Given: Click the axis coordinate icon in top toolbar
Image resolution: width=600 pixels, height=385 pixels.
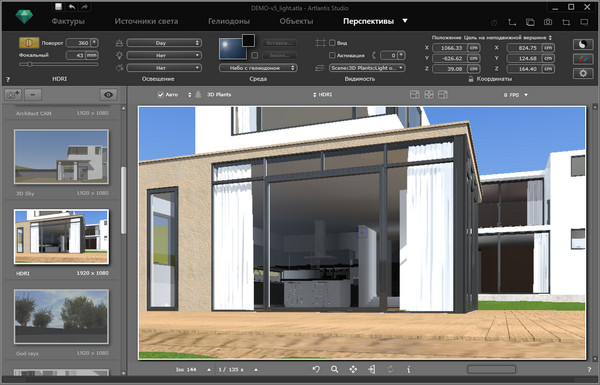Looking at the screenshot, I should (512, 22).
